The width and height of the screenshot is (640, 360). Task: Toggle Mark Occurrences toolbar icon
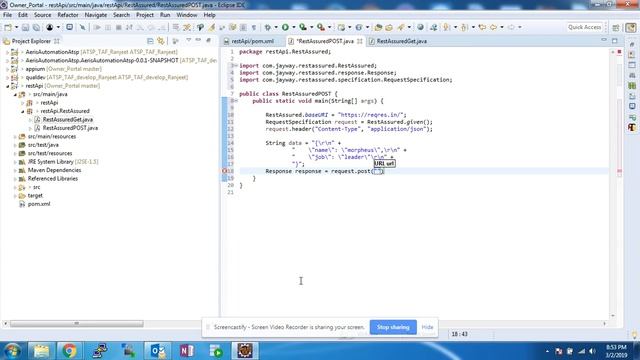[211, 27]
